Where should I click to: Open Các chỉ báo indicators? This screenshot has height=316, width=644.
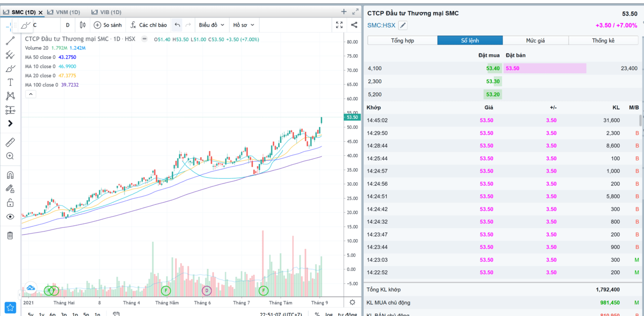click(148, 25)
